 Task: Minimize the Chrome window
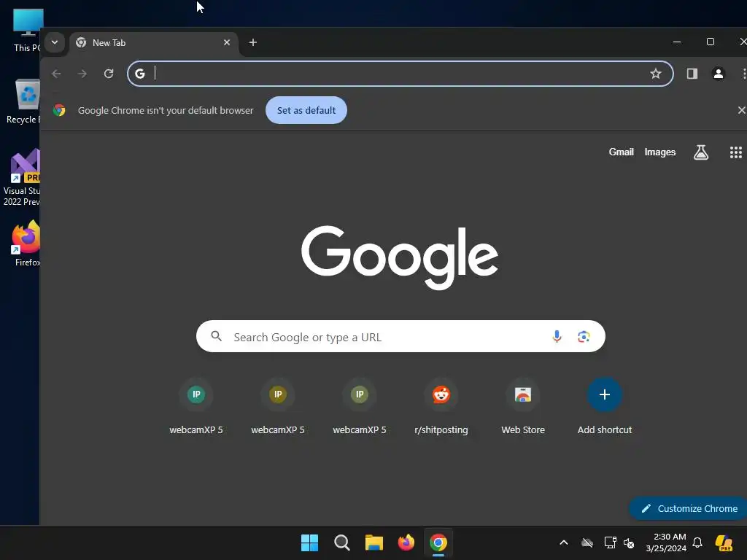tap(676, 42)
